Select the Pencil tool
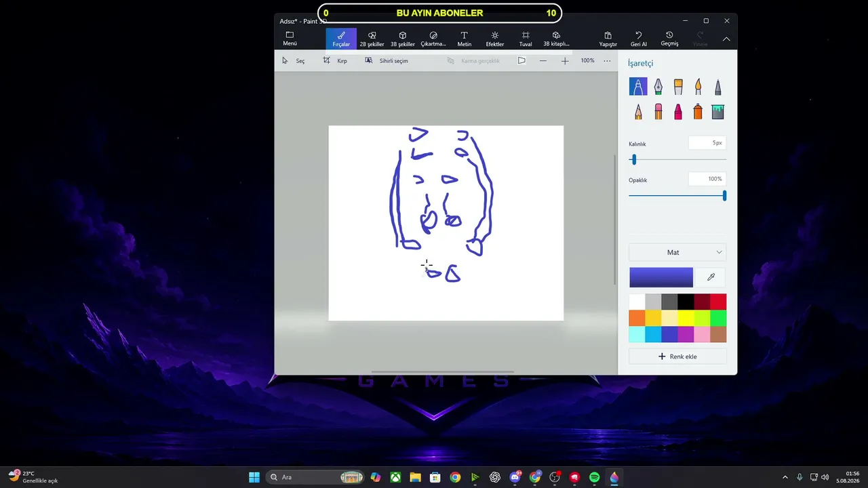Viewport: 868px width, 488px height. [x=638, y=112]
